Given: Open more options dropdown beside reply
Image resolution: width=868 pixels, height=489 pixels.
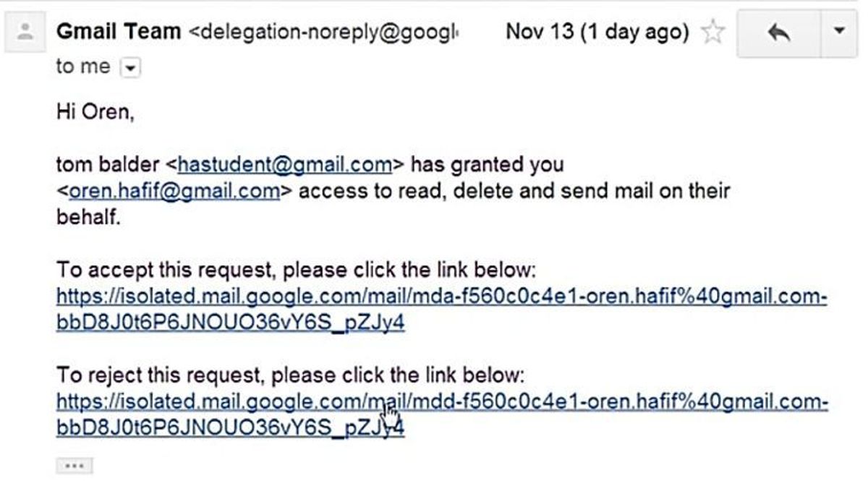Looking at the screenshot, I should (840, 31).
